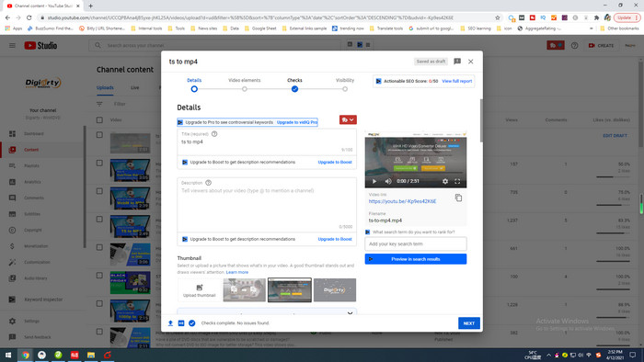The height and width of the screenshot is (362, 644).
Task: Expand the collapsed section below thumbnails
Action: [x=350, y=312]
